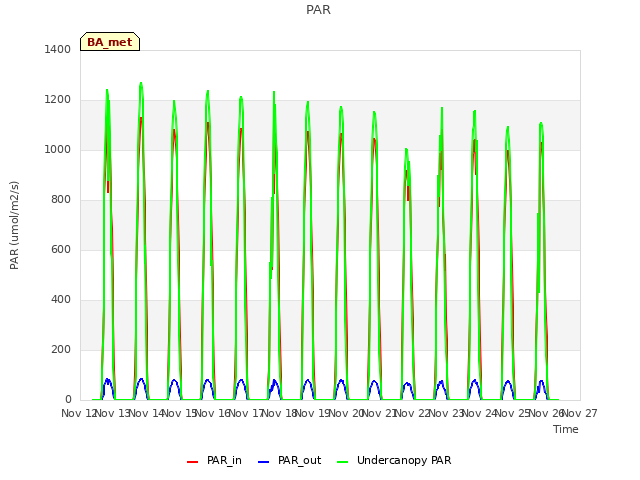Image resolution: width=640 pixels, height=480 pixels.
Task: Click the Nov 14 green peak near 1270
Action: tap(141, 84)
